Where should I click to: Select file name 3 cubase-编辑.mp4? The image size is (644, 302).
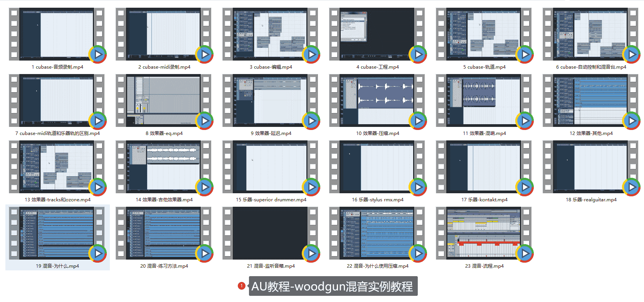pyautogui.click(x=271, y=67)
